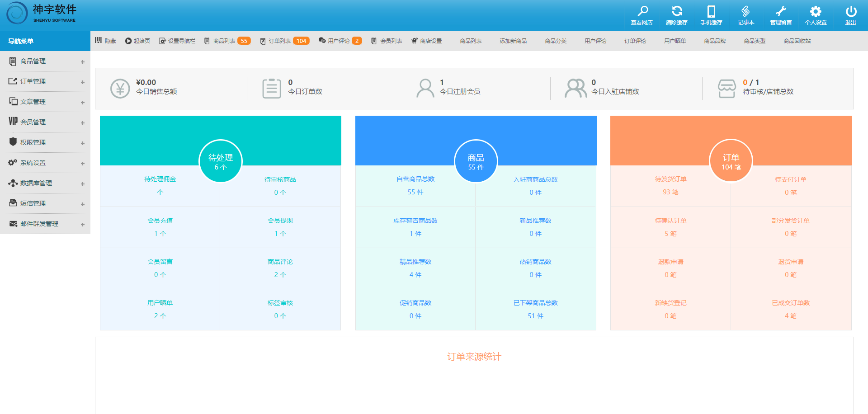Open 商品类型 in the navigation bar
The width and height of the screenshot is (868, 414).
click(755, 41)
